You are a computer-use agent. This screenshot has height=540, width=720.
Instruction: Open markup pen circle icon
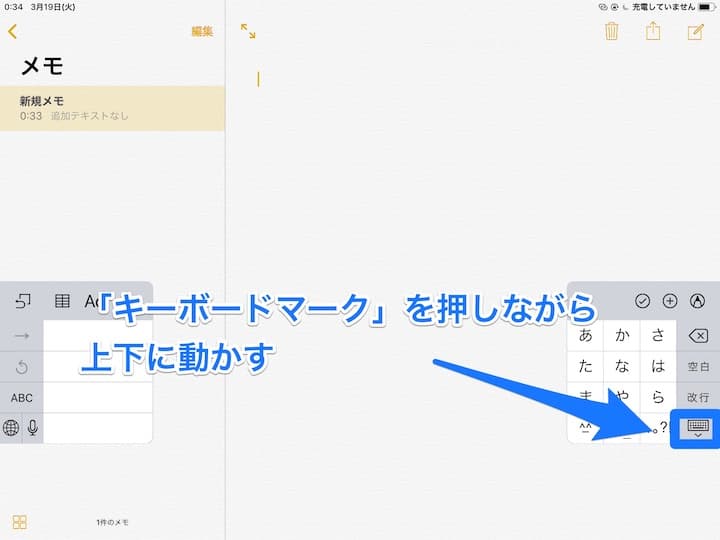point(698,301)
